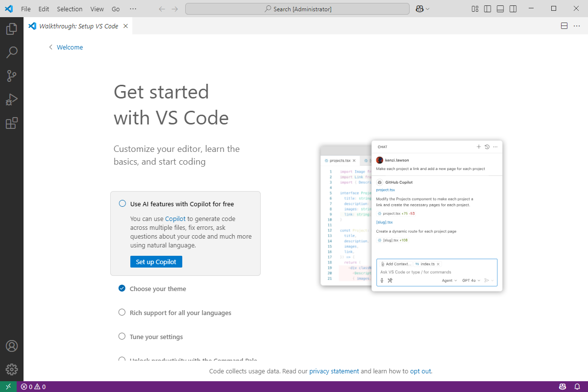Open the opt out link

(421, 371)
